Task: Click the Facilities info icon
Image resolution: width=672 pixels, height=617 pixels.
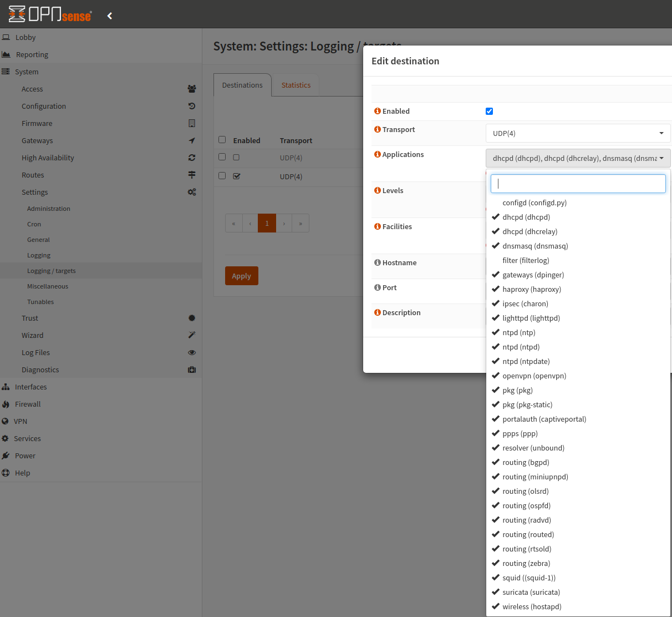Action: pyautogui.click(x=378, y=226)
